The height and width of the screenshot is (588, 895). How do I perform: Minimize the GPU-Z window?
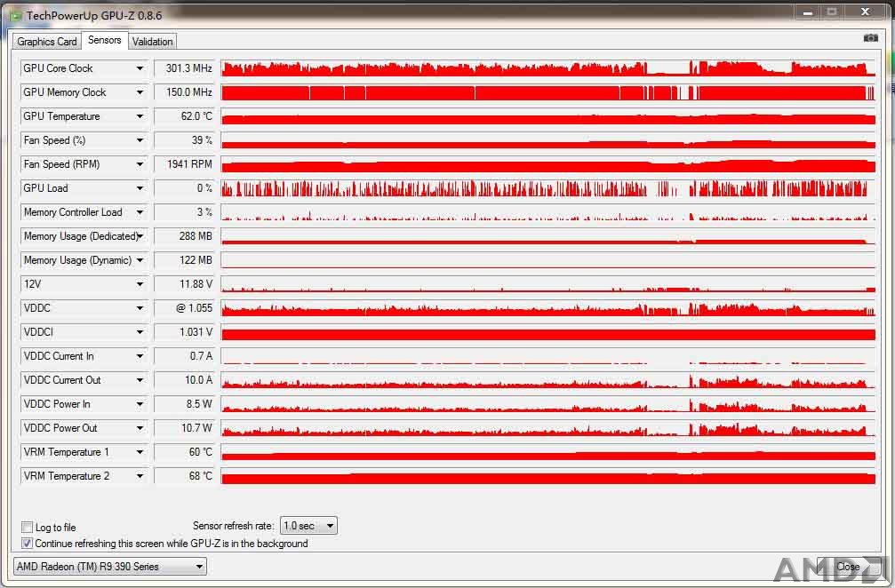point(808,12)
